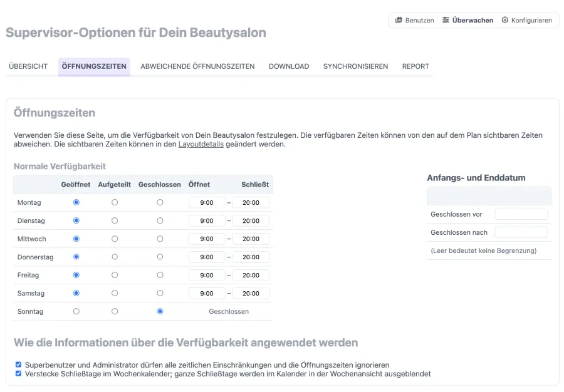Choose Aufgeteilt for Mittwoch

click(x=113, y=239)
